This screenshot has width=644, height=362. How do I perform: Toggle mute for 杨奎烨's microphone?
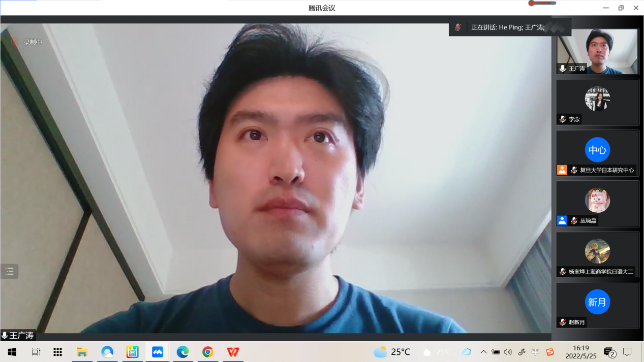pyautogui.click(x=562, y=272)
